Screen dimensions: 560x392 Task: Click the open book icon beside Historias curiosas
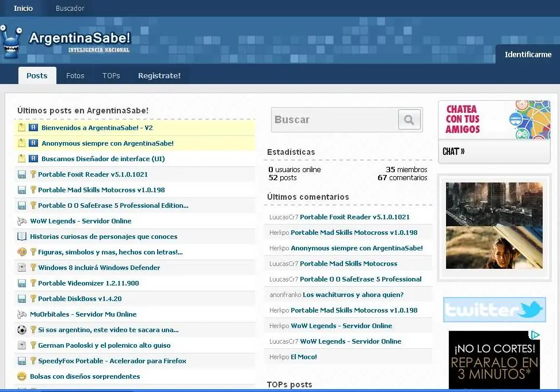coord(22,237)
